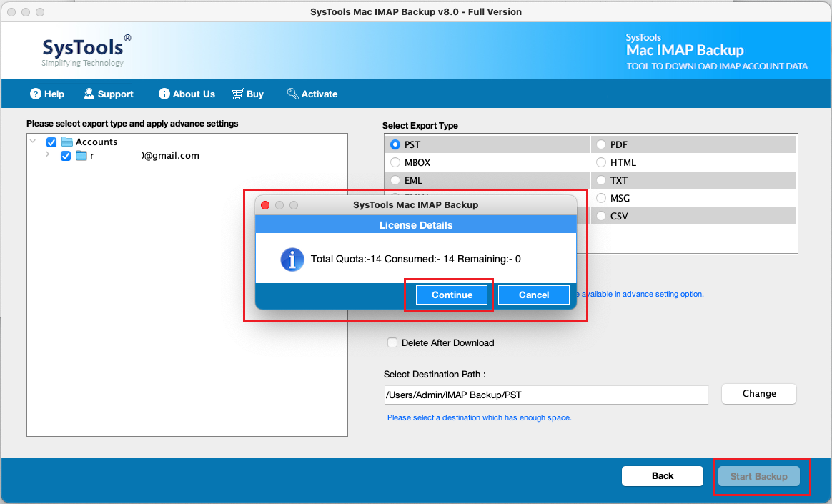Collapse the Accounts tree node
832x504 pixels.
[x=33, y=141]
